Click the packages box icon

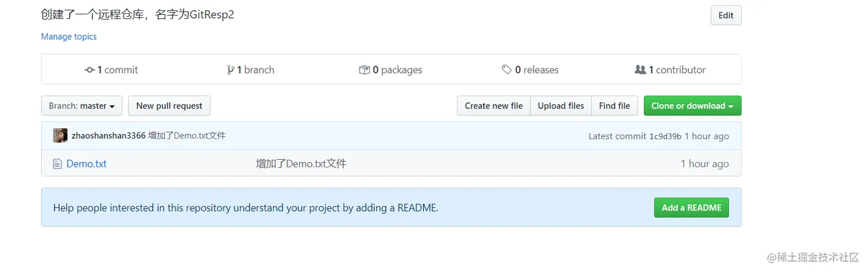point(364,70)
